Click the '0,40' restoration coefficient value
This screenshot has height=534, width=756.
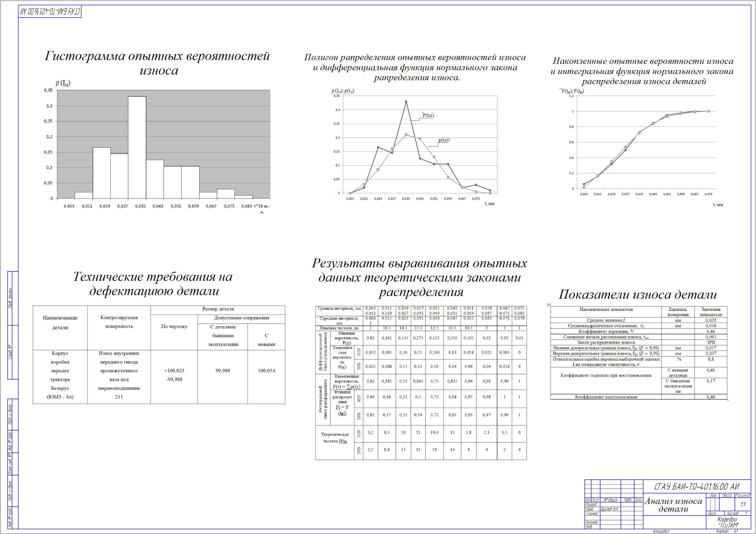[711, 397]
